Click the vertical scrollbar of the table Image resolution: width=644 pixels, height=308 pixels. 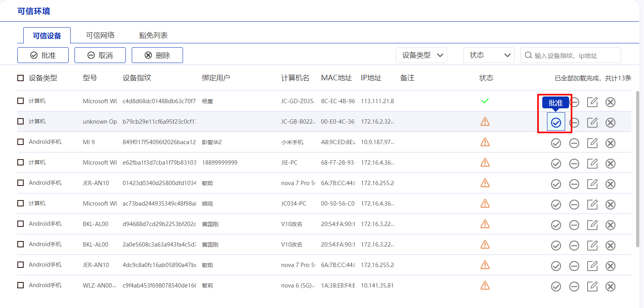[638, 169]
